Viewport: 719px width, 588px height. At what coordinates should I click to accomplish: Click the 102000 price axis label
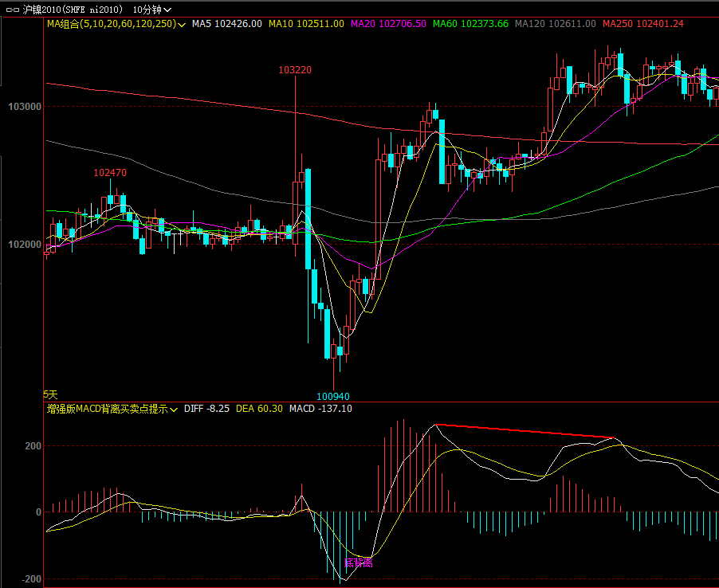[25, 245]
